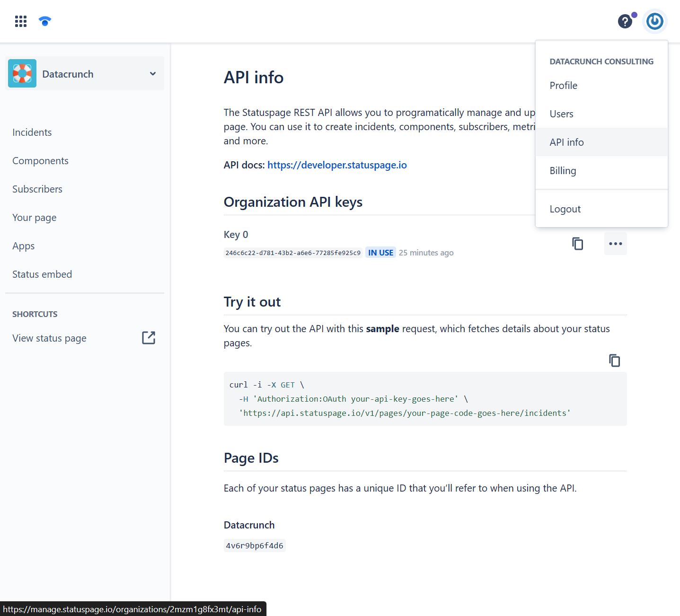This screenshot has height=616, width=680.
Task: Open the developer.statuspage.io API docs link
Action: (x=337, y=165)
